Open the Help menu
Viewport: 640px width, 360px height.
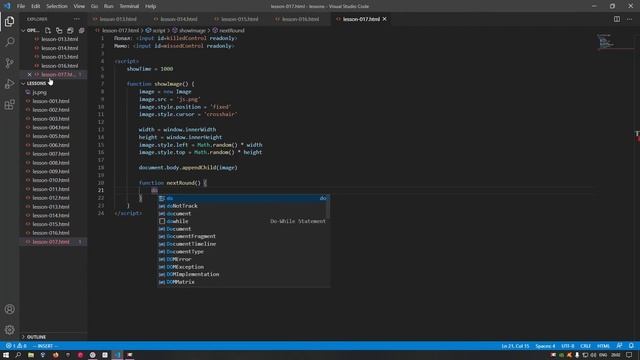(150, 6)
